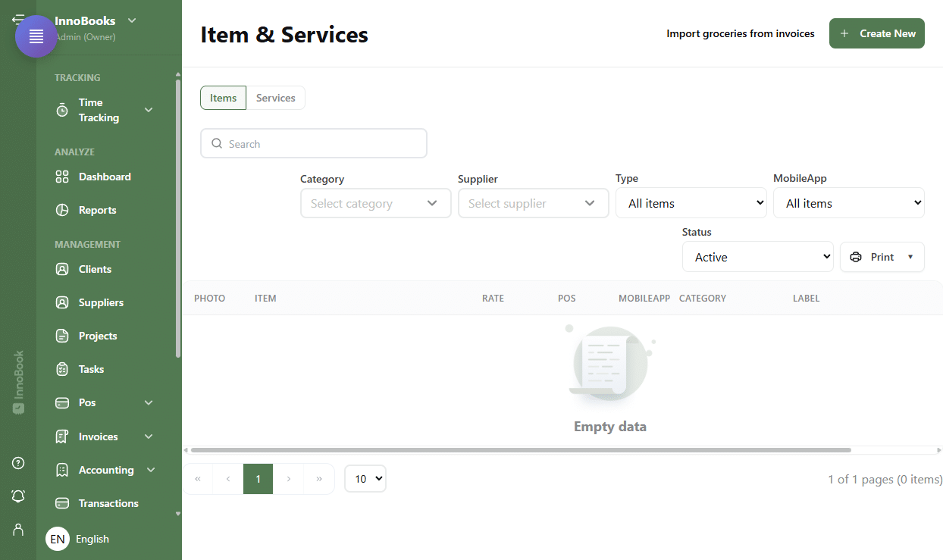Open the Select category dropdown
Viewport: 943px width, 560px height.
376,203
